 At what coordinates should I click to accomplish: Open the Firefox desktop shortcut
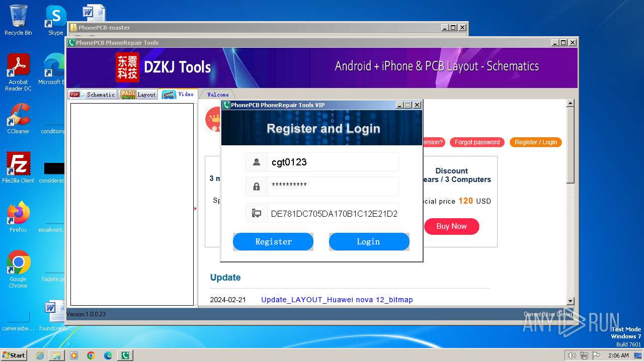(18, 217)
